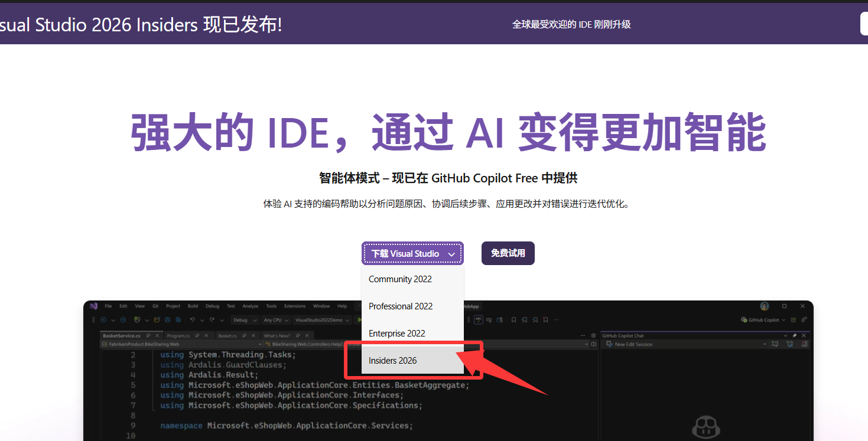Click the user avatar in IDE title bar
The height and width of the screenshot is (441, 868).
[765, 306]
